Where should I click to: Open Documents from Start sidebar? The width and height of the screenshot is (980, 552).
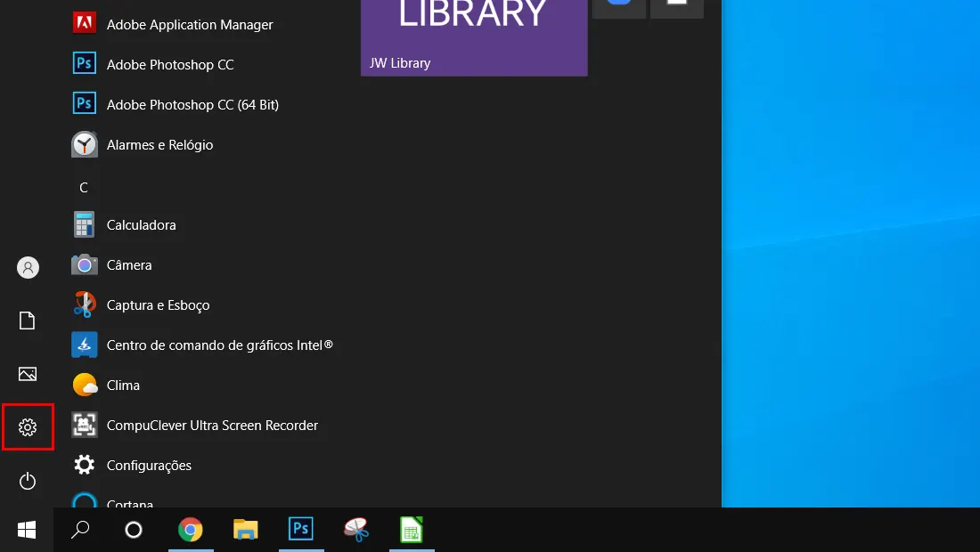pyautogui.click(x=28, y=321)
